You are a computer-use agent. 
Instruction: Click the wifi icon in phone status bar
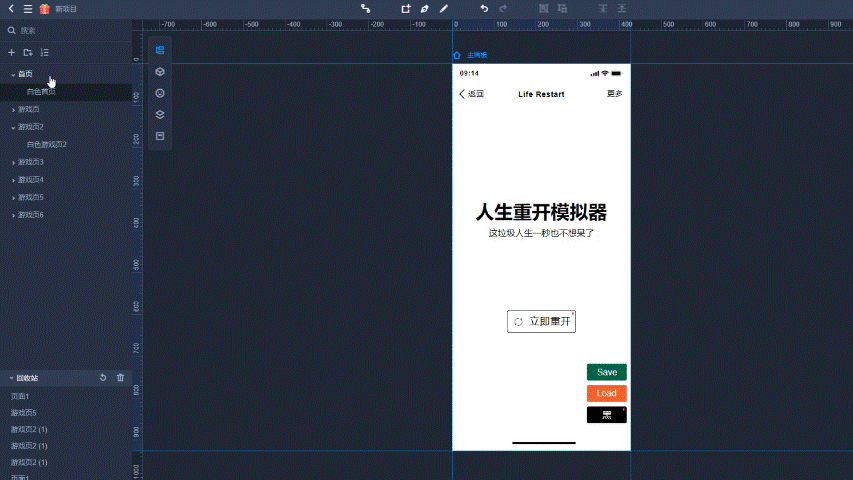pos(605,73)
